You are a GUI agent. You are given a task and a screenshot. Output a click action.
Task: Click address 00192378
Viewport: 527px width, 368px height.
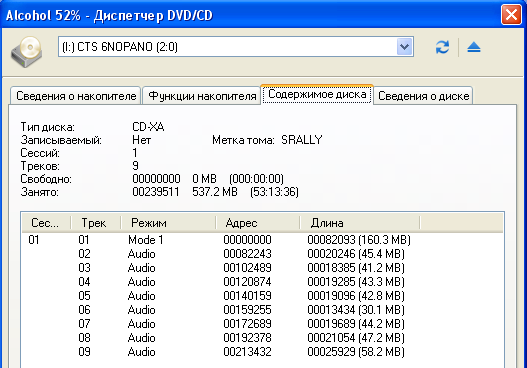[x=247, y=338]
